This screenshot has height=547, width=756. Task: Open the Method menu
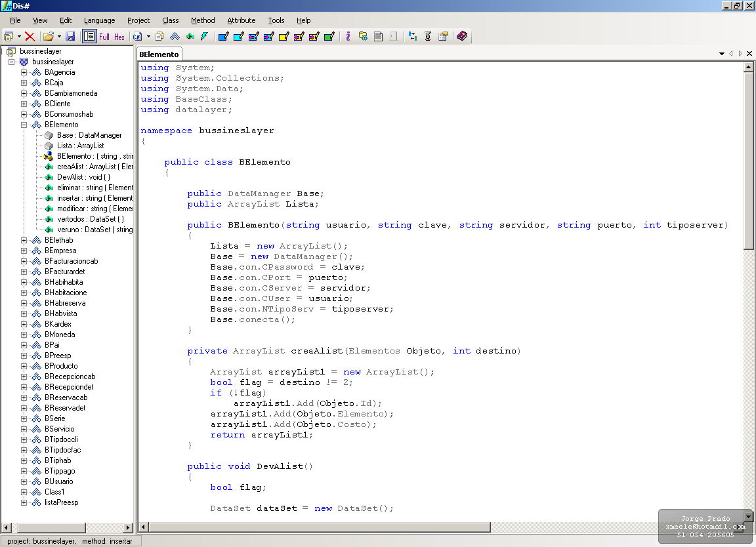click(203, 20)
